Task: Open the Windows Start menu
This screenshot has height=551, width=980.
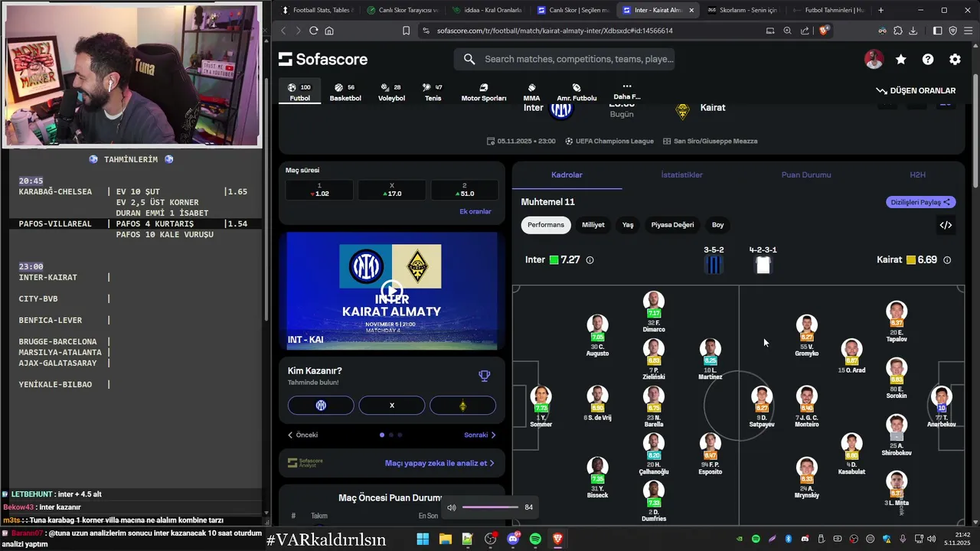Action: click(423, 539)
